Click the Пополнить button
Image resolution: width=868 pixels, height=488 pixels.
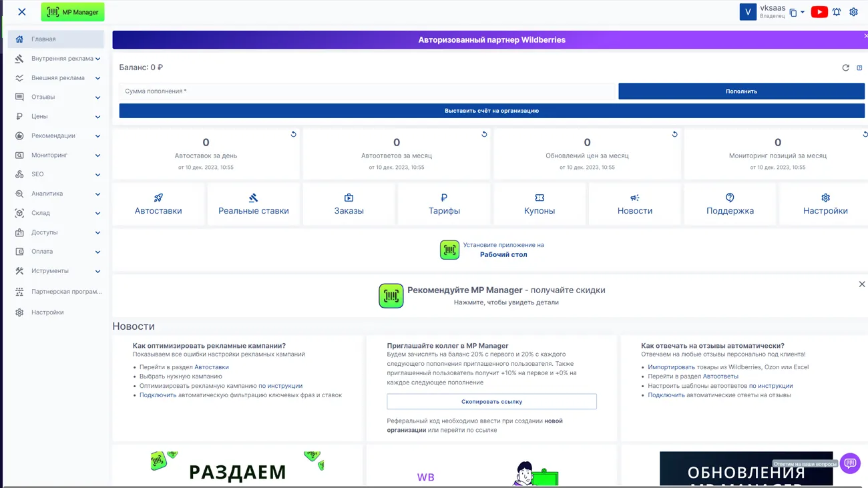click(741, 91)
